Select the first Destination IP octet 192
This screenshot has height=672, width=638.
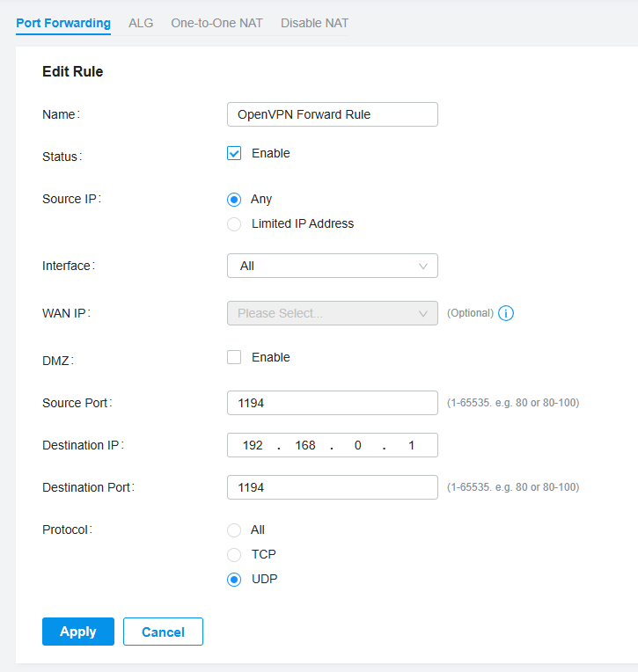[x=253, y=445]
